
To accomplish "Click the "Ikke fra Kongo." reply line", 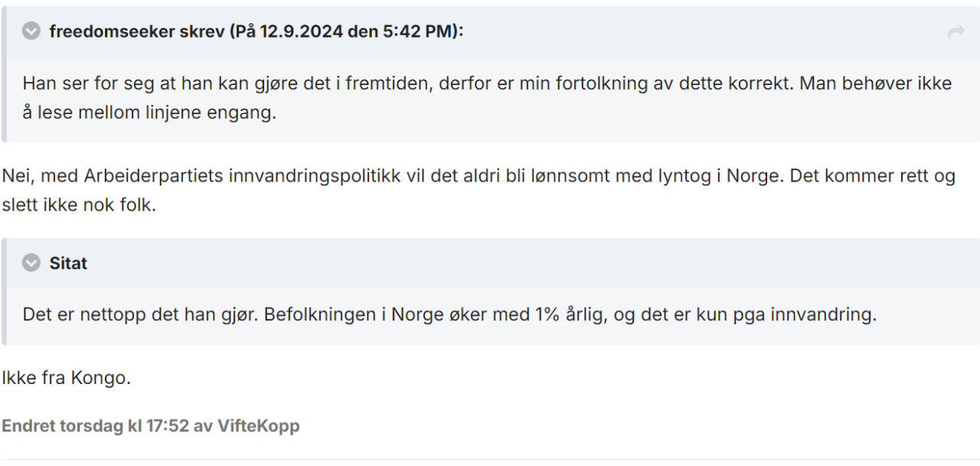I will coord(66,378).
